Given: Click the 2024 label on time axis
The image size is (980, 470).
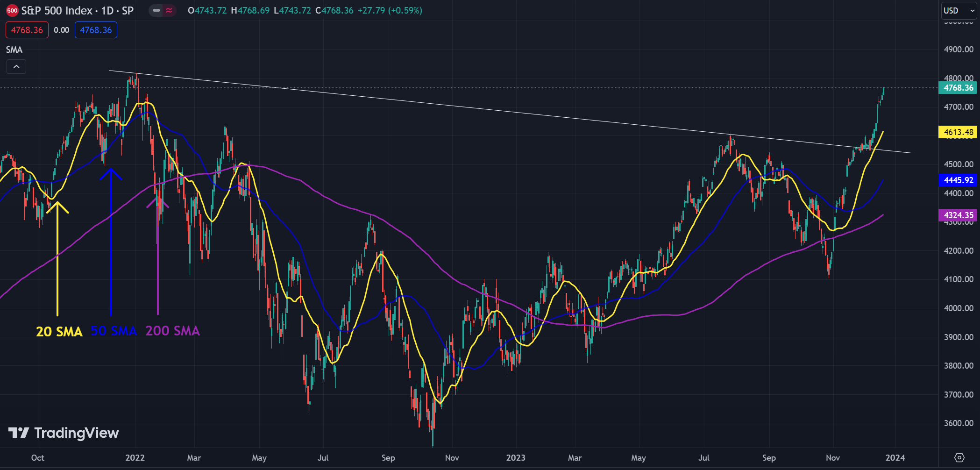Looking at the screenshot, I should (895, 458).
